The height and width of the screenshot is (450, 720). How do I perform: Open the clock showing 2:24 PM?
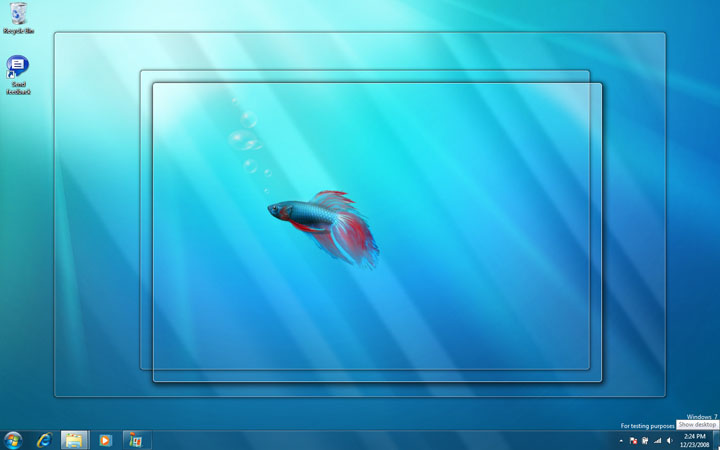(694, 441)
